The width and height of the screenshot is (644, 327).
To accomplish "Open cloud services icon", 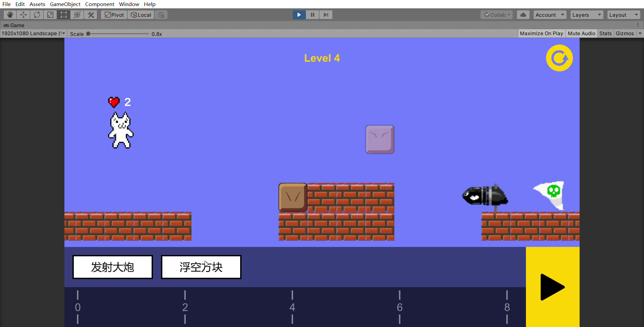I will coord(523,15).
